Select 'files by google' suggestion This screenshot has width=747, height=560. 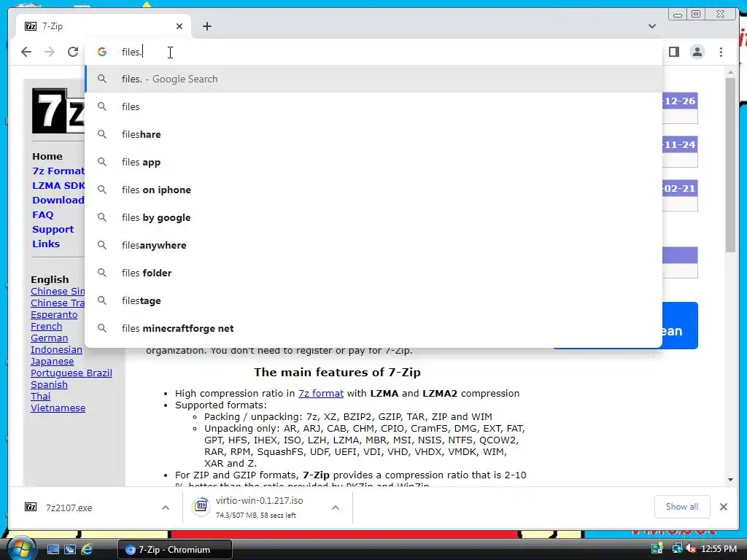[374, 217]
